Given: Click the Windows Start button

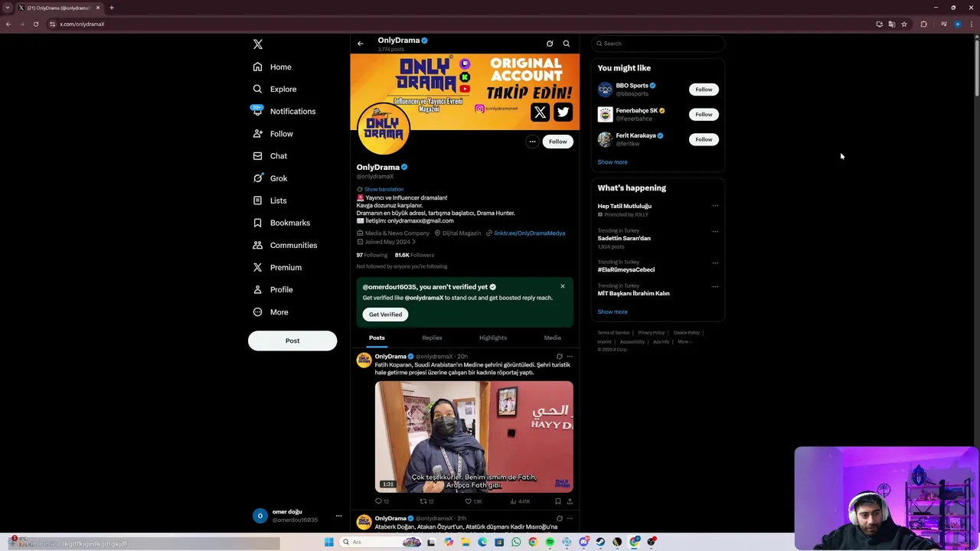Looking at the screenshot, I should (329, 542).
